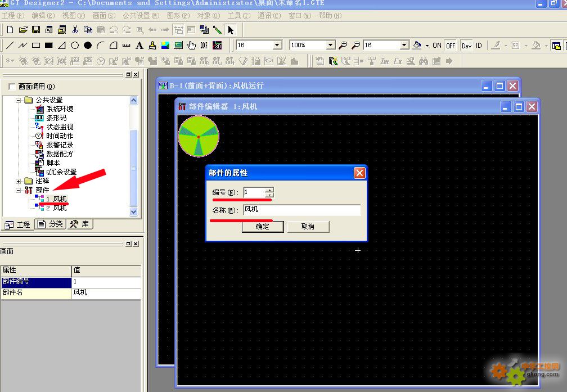Open the 公共设置 menu

[141, 16]
